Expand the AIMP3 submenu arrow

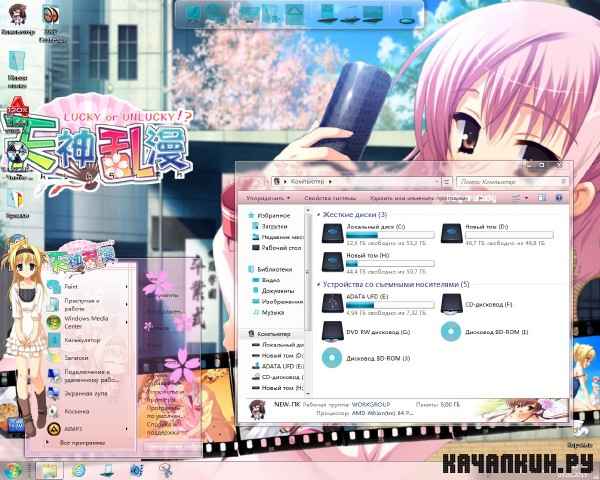(x=127, y=429)
